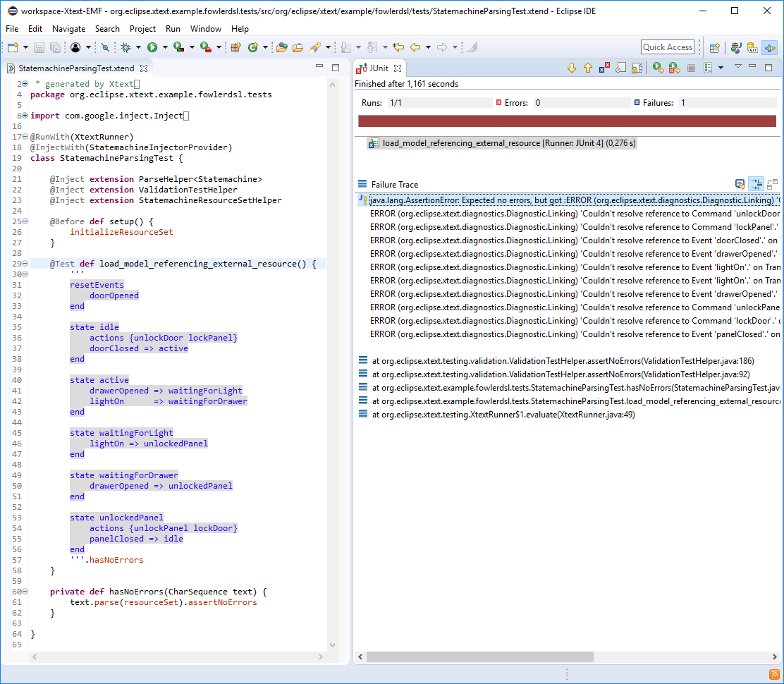Open the Run configurations dropdown arrow

[x=165, y=47]
